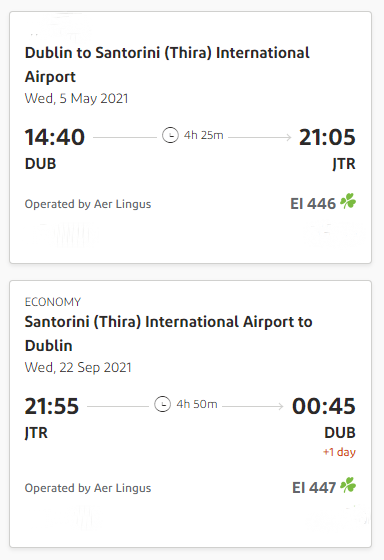Click the clock icon beside 4h 50m
This screenshot has height=560, width=384.
pos(162,405)
